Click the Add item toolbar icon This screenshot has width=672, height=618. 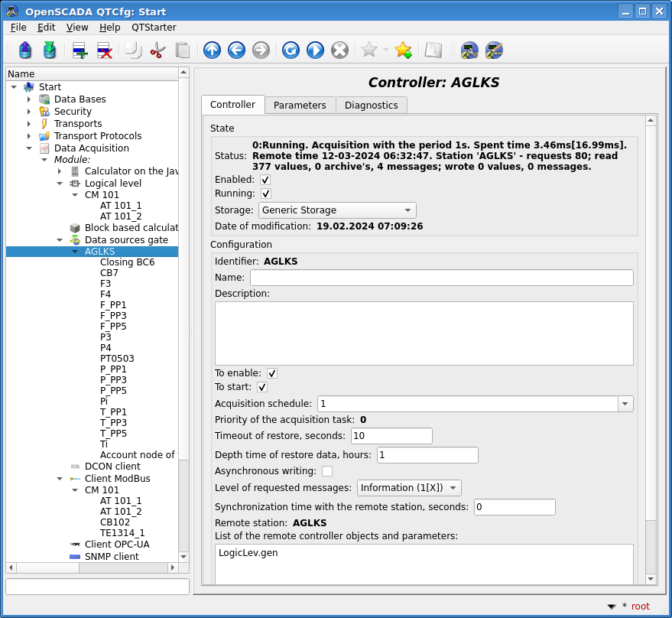(80, 50)
